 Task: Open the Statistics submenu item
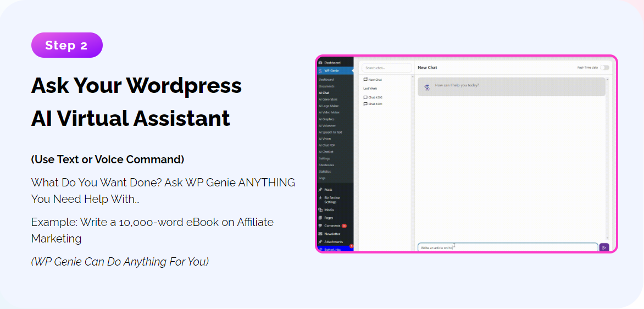[x=324, y=172]
